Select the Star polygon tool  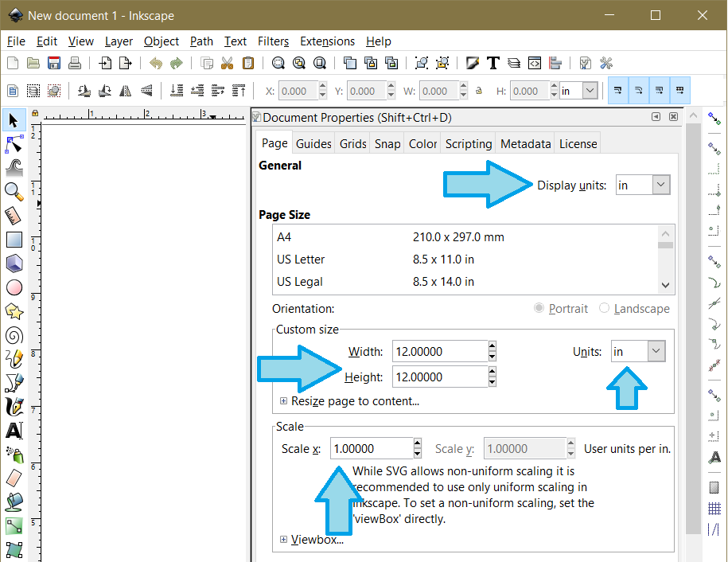(x=14, y=312)
